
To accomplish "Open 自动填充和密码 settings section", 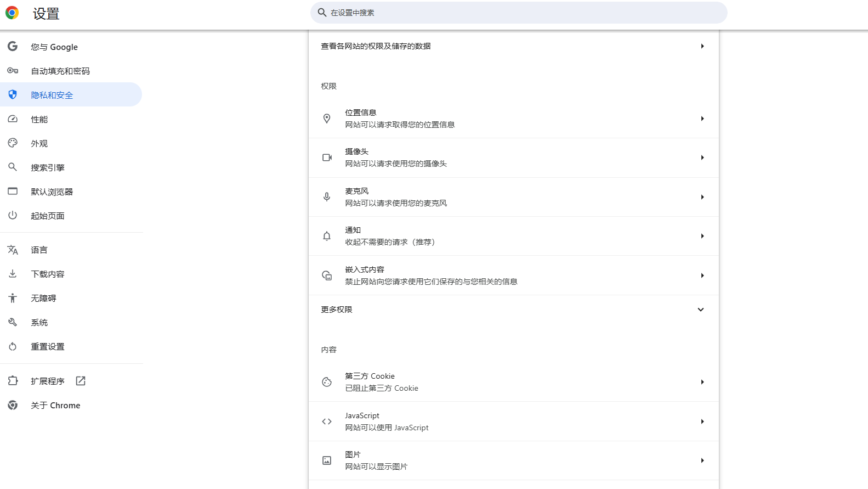I will 71,71.
